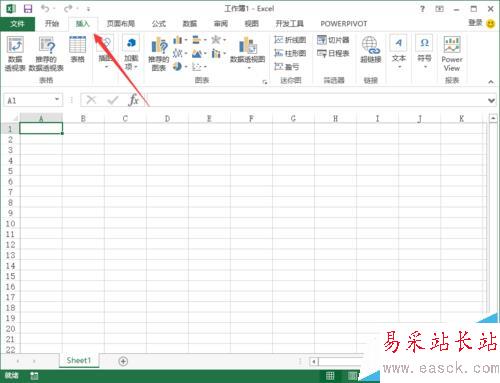Open Recommended Charts (推荐的图表)

point(159,54)
